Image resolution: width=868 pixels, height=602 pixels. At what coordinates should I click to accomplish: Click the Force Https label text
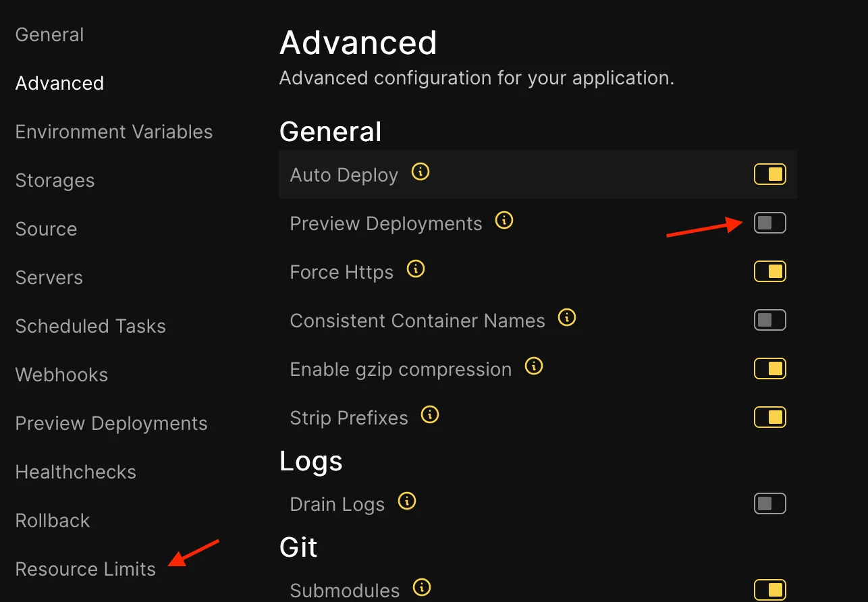342,273
